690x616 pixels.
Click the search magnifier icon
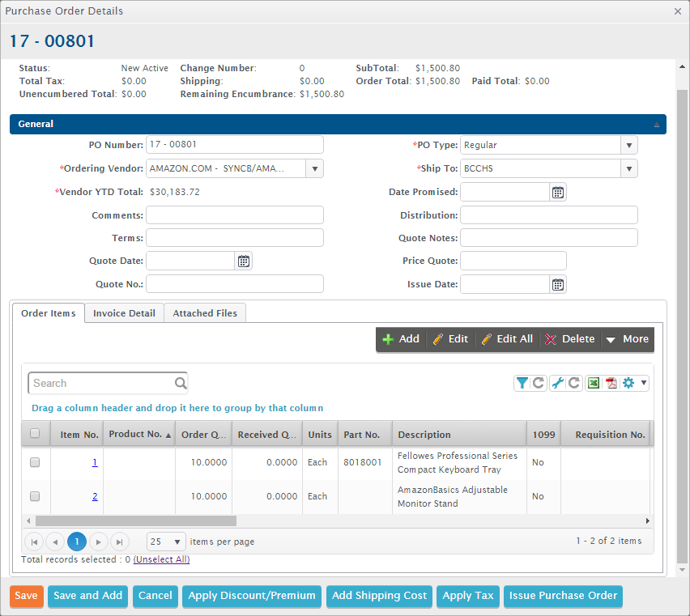(181, 383)
